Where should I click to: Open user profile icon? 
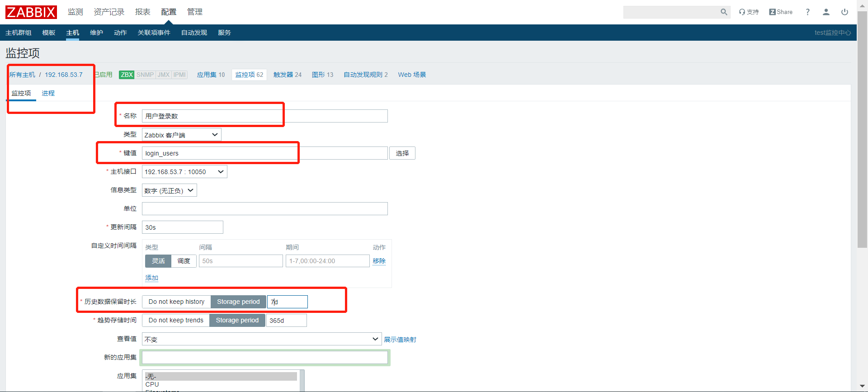tap(826, 12)
